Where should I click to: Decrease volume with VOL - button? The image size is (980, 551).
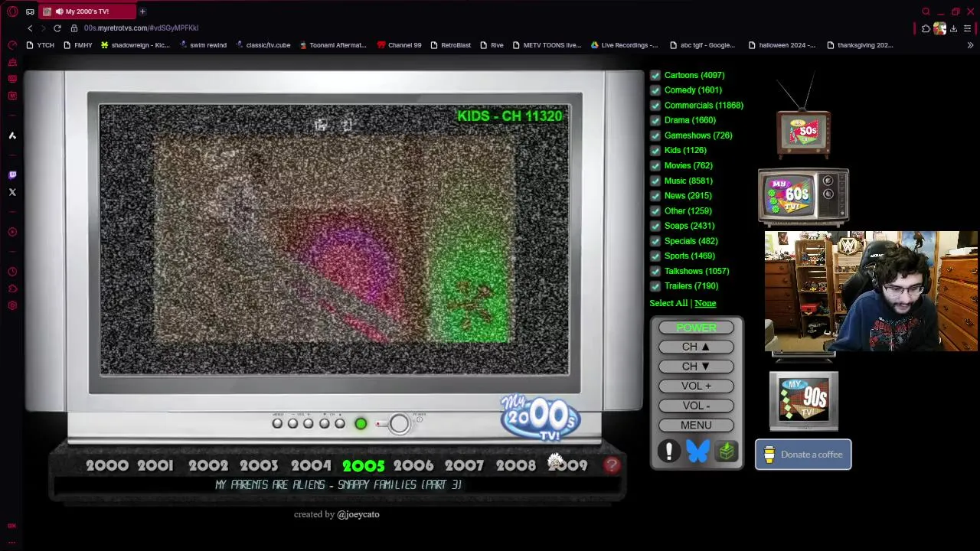(x=696, y=406)
